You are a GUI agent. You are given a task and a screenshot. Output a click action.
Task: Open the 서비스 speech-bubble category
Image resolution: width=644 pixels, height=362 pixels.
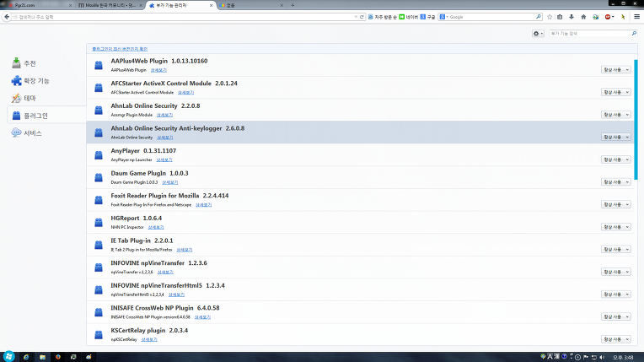click(x=27, y=133)
